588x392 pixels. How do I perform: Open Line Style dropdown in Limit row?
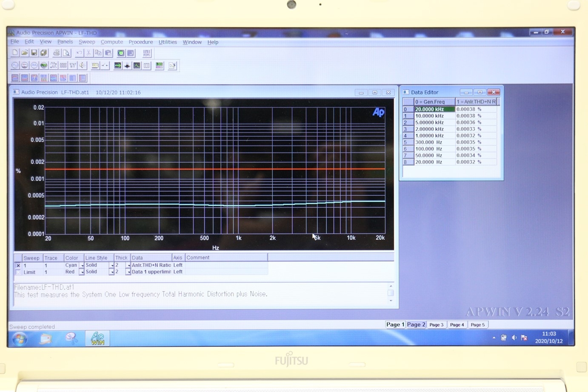point(112,272)
